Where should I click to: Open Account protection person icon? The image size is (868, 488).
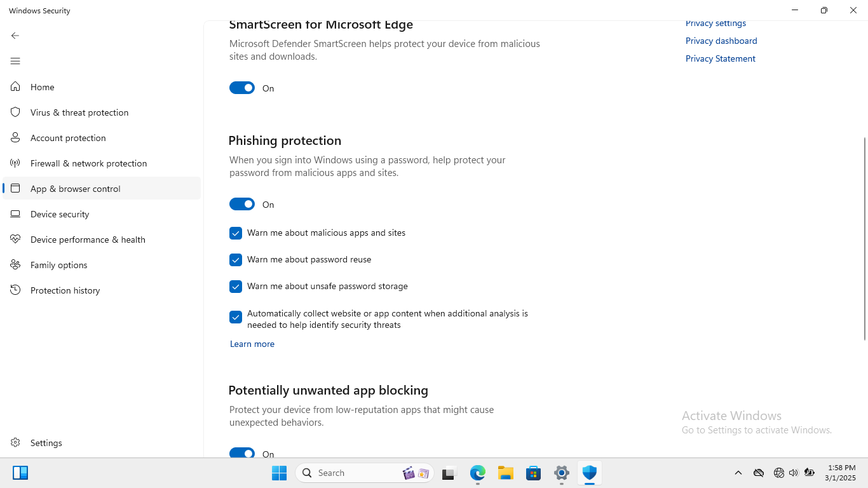click(15, 138)
